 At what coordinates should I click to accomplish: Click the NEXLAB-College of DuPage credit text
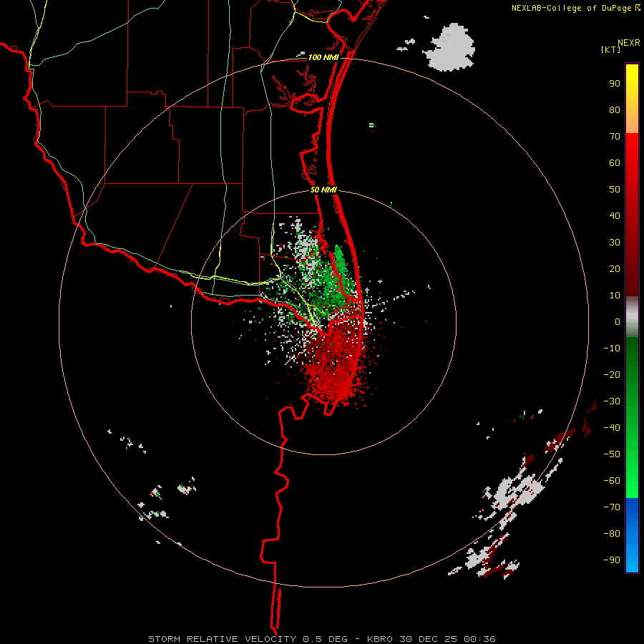[571, 8]
